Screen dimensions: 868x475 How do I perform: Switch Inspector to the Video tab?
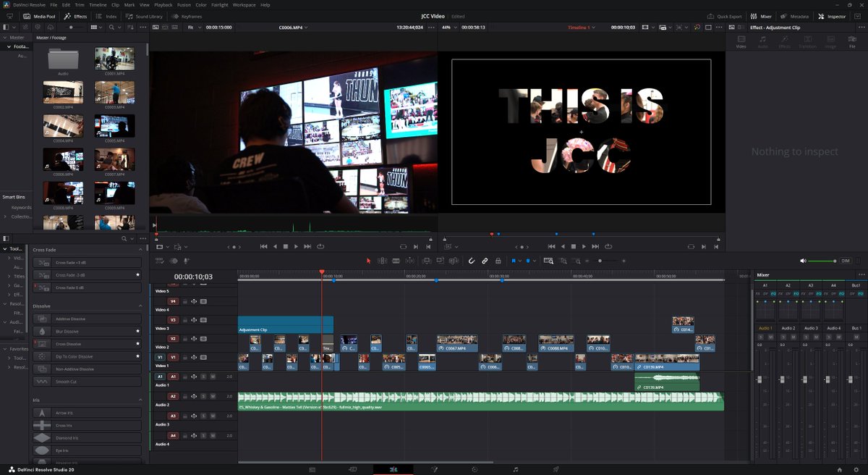pos(741,42)
